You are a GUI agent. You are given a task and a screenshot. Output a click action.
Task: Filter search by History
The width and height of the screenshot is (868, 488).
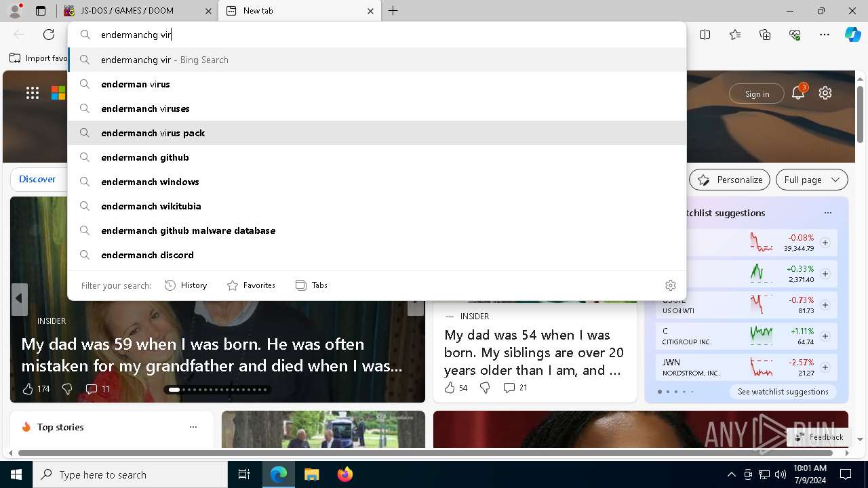(x=186, y=285)
